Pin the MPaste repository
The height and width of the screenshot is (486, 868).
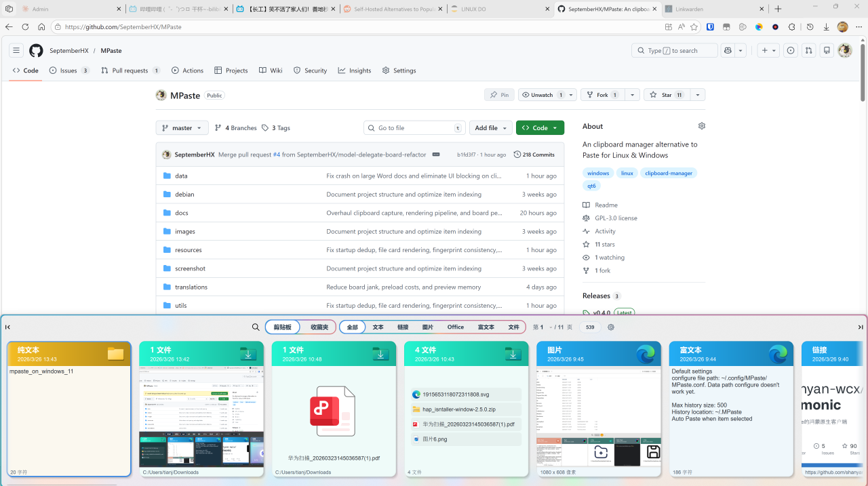point(499,95)
